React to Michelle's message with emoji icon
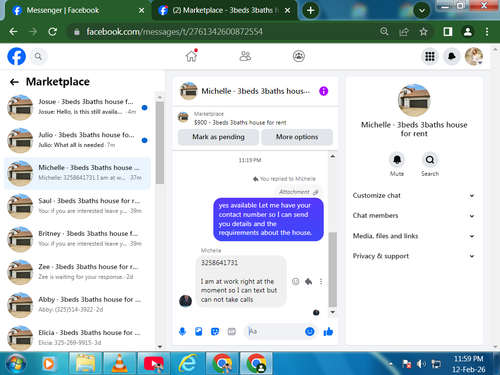 pyautogui.click(x=295, y=281)
